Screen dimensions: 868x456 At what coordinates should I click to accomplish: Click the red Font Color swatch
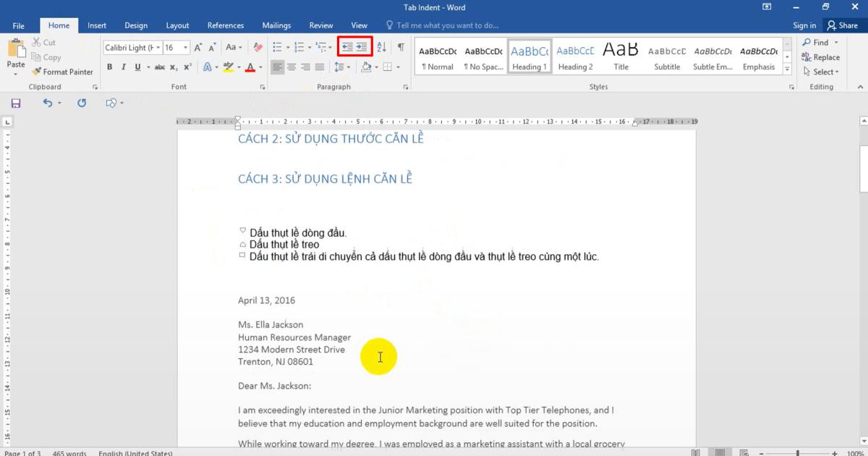click(250, 67)
